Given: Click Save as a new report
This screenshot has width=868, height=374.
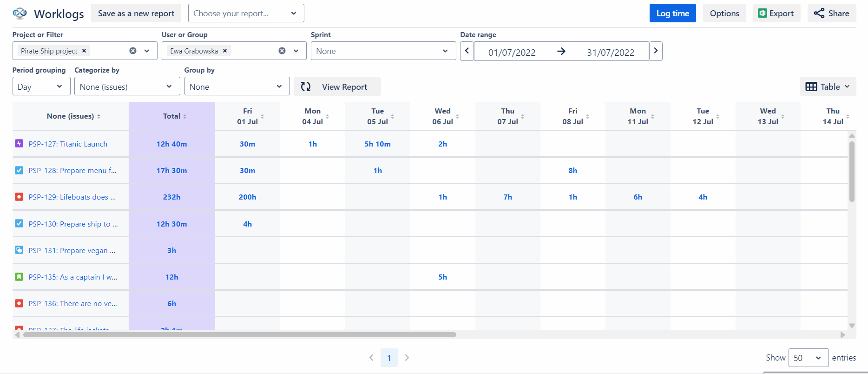Looking at the screenshot, I should (x=136, y=13).
